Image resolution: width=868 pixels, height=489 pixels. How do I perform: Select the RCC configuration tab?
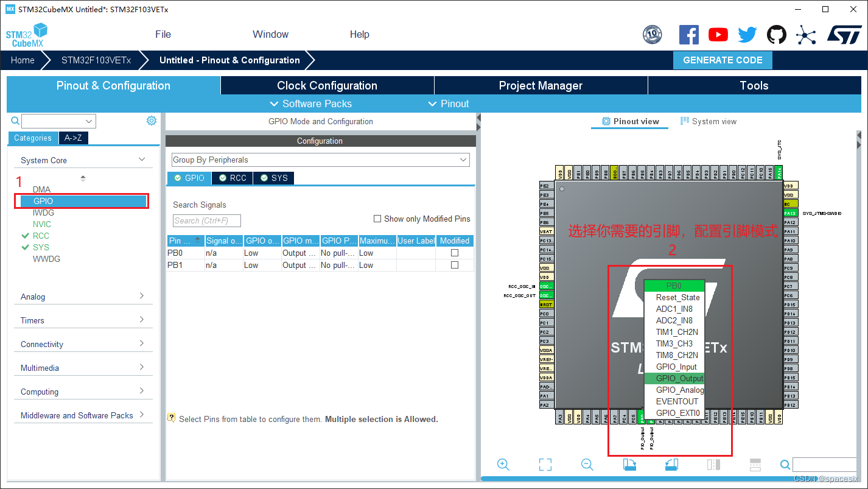[233, 178]
